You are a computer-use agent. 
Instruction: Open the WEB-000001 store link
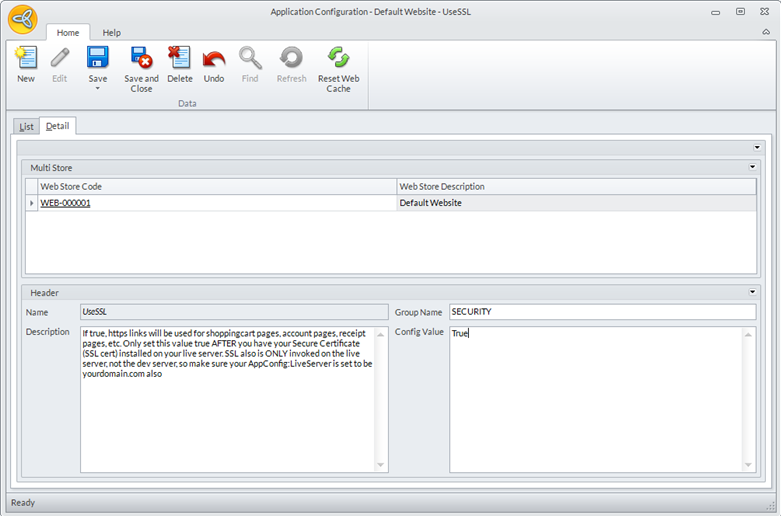click(65, 203)
